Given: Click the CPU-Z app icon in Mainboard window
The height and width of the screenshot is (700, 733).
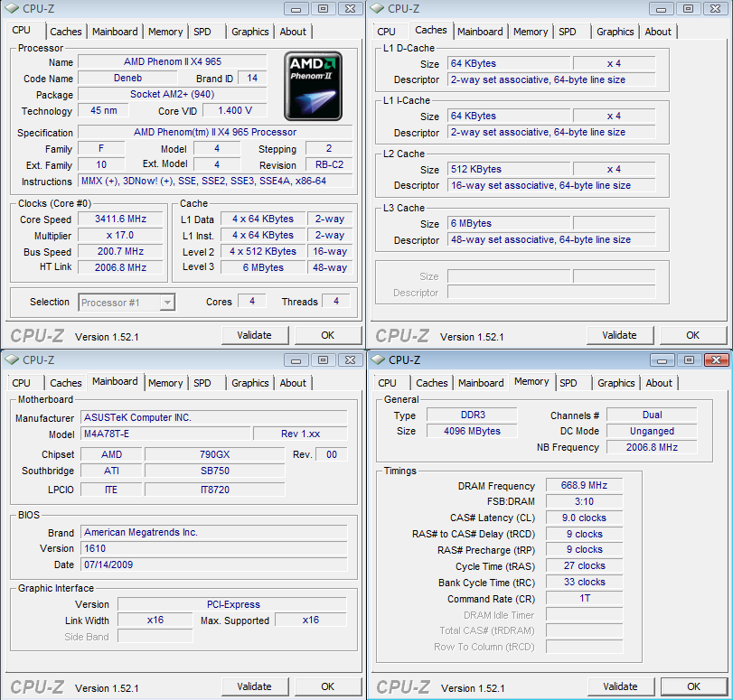Looking at the screenshot, I should click(11, 359).
